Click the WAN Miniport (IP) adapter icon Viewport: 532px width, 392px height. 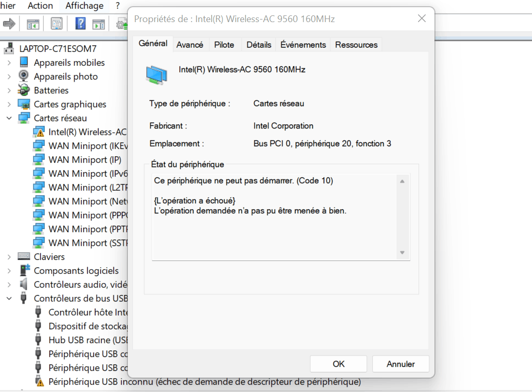click(39, 159)
